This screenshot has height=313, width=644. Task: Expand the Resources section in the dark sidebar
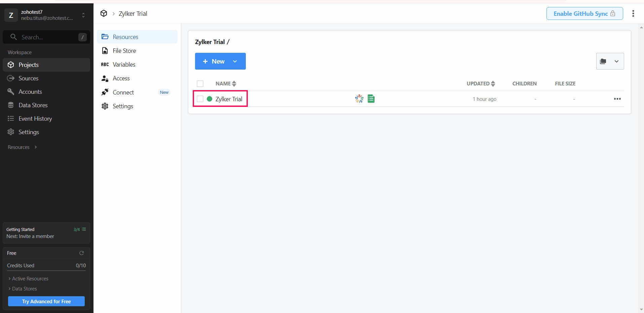[22, 147]
